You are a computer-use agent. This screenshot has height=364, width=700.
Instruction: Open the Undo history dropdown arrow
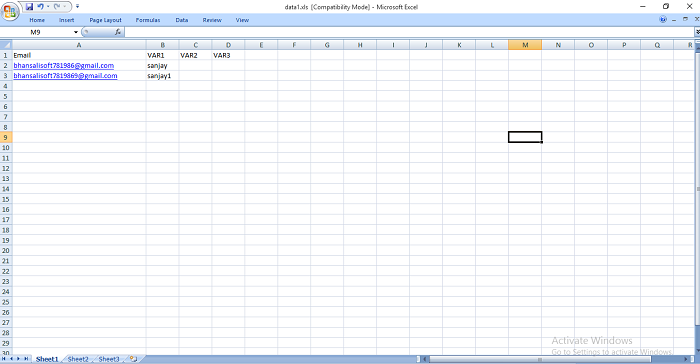coord(48,7)
